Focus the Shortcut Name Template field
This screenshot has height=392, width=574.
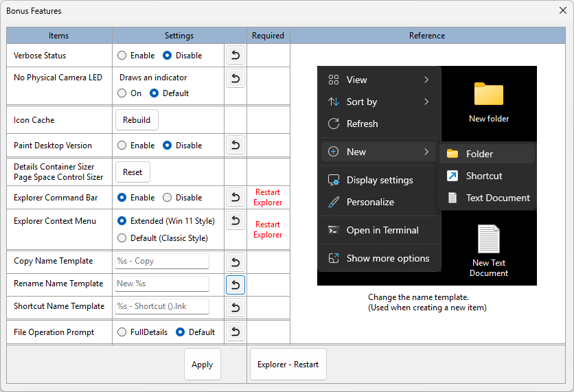[x=162, y=306]
